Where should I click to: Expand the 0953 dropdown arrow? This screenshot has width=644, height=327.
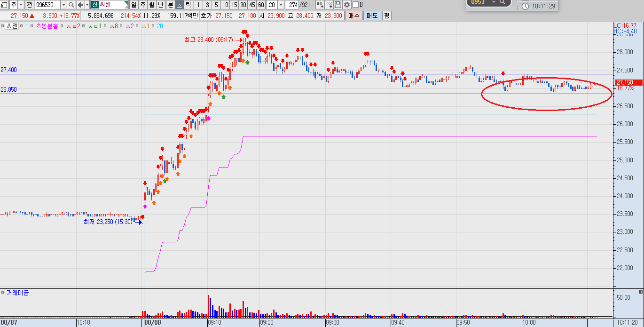tap(494, 2)
